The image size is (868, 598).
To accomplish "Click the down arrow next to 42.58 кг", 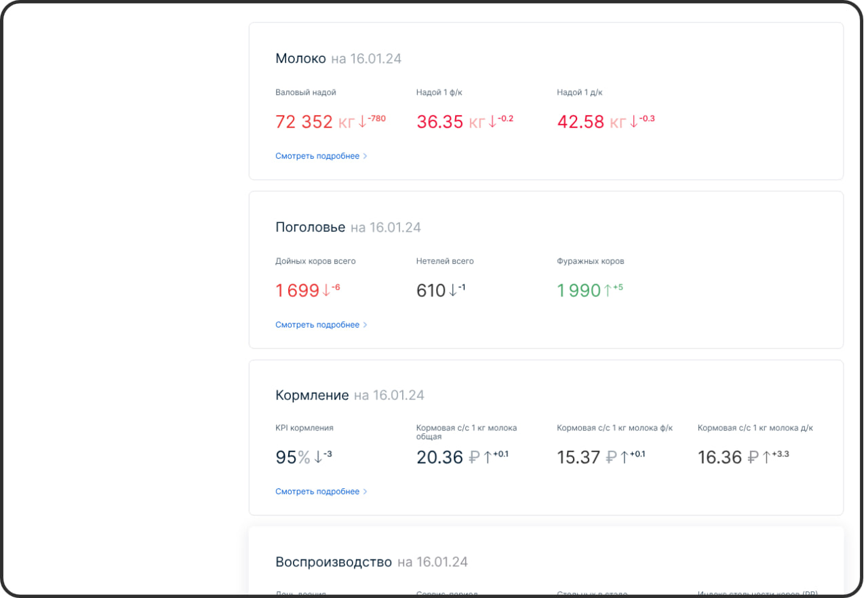I will coord(634,122).
